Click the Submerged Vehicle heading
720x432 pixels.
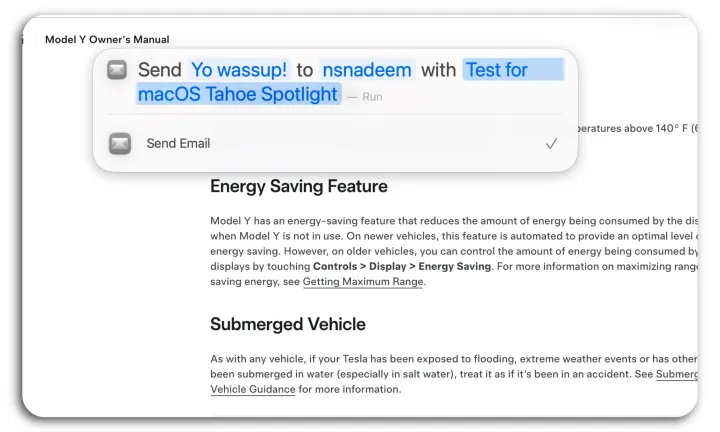pos(288,324)
